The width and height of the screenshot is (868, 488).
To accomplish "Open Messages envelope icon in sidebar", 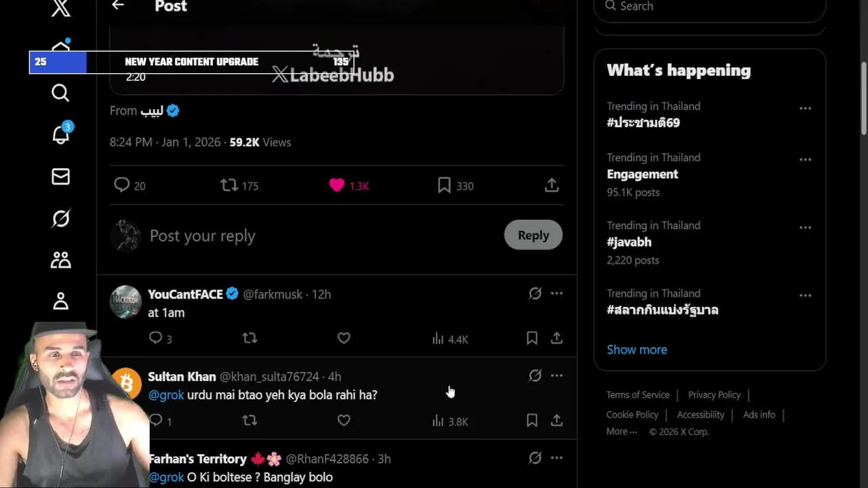I will coord(60,177).
